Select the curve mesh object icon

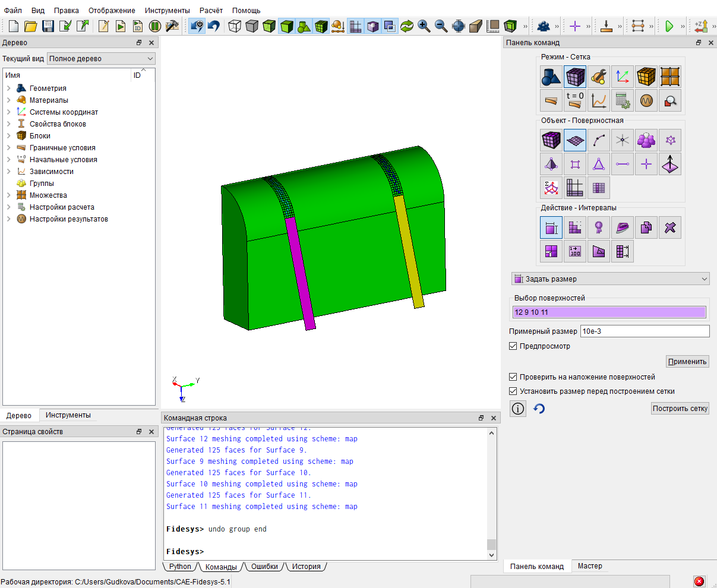[599, 140]
